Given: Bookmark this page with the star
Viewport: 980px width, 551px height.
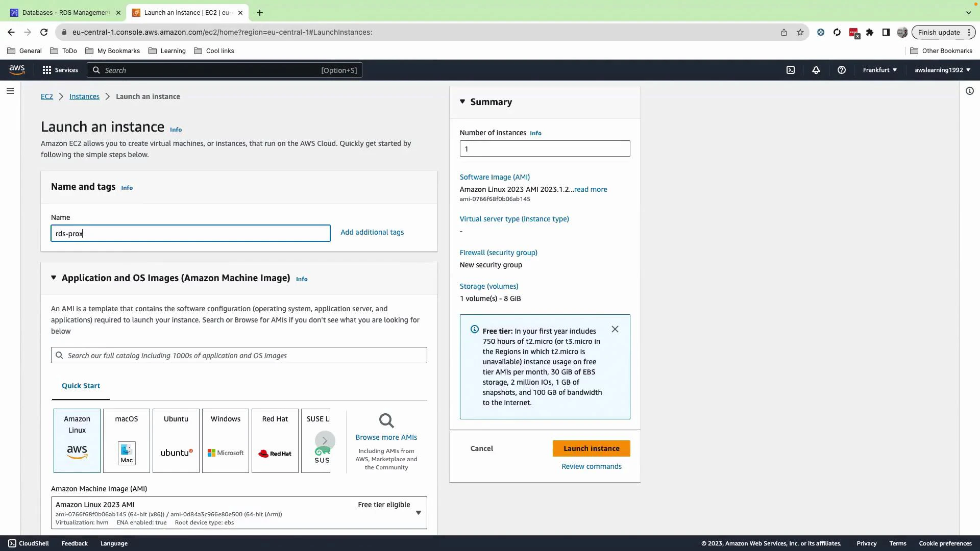Looking at the screenshot, I should (x=800, y=32).
